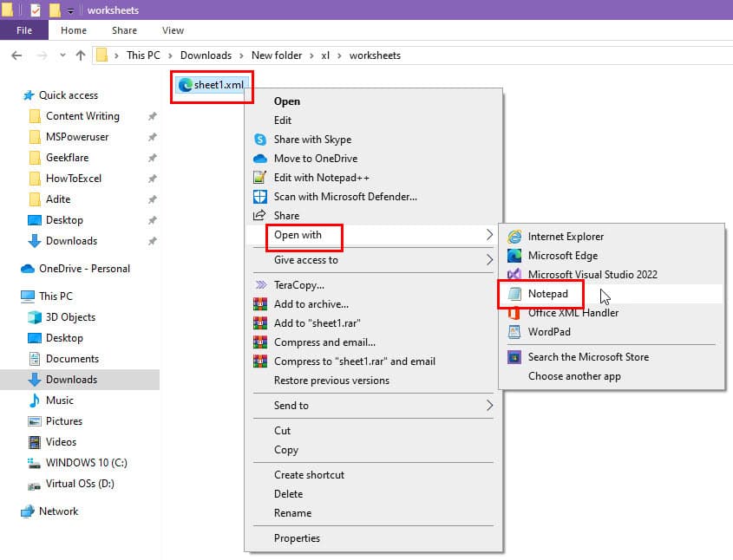Click worksheets in the address breadcrumb
Image resolution: width=733 pixels, height=560 pixels.
(x=375, y=55)
